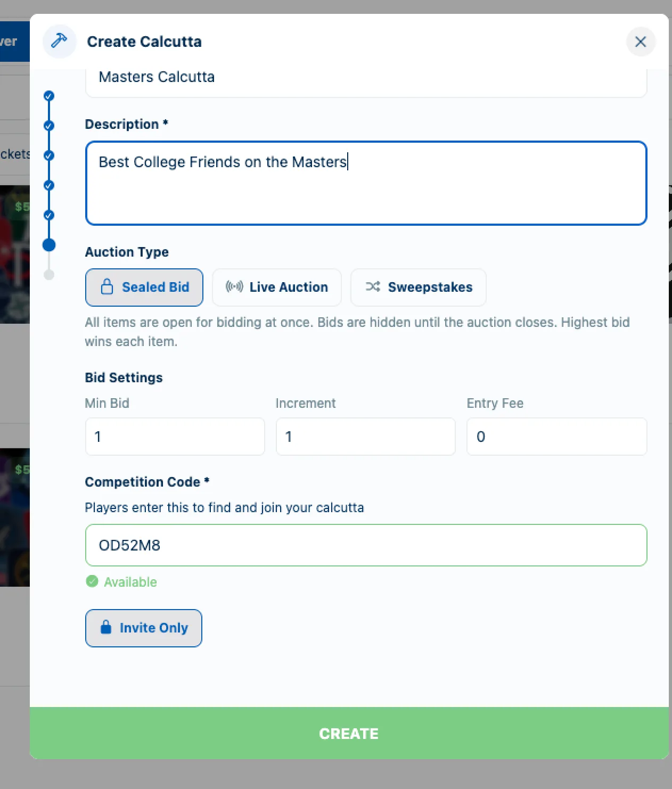This screenshot has width=672, height=789.
Task: Select Sealed Bid auction type
Action: click(144, 287)
